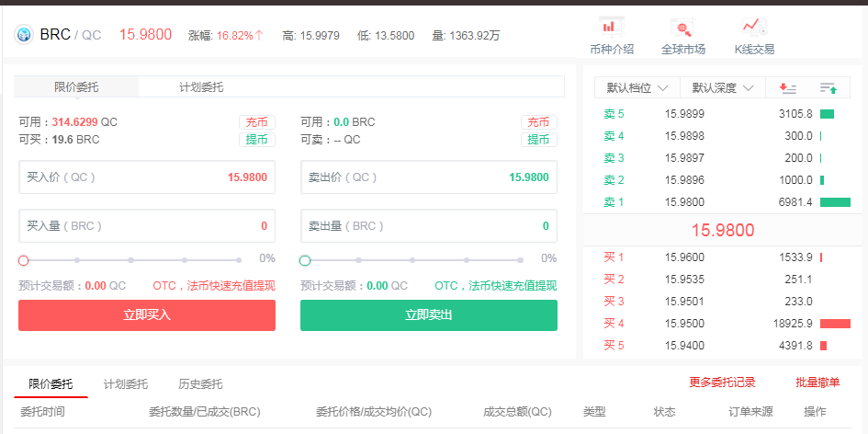The height and width of the screenshot is (434, 868).
Task: Click the buy volume 18925.9
Action: tap(793, 324)
